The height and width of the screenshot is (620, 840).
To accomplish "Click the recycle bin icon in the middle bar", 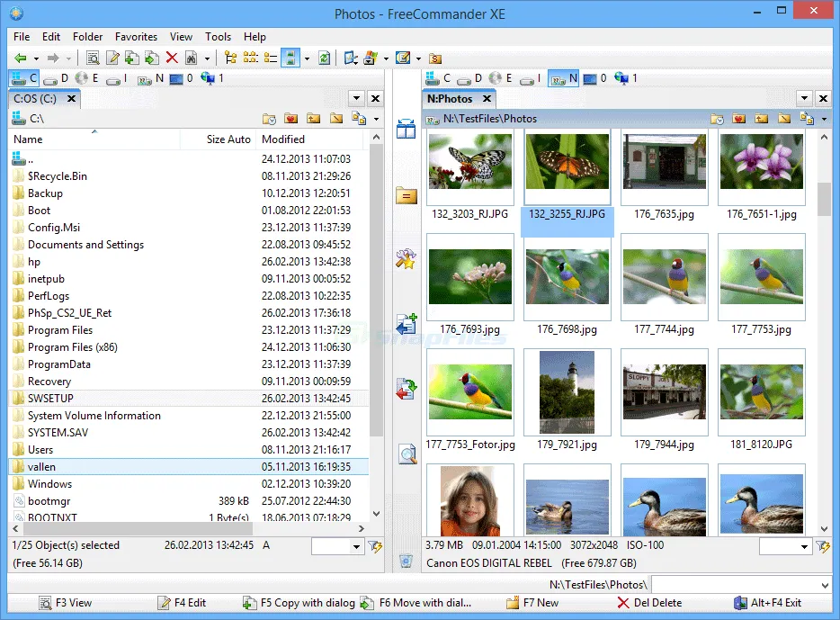I will click(407, 561).
